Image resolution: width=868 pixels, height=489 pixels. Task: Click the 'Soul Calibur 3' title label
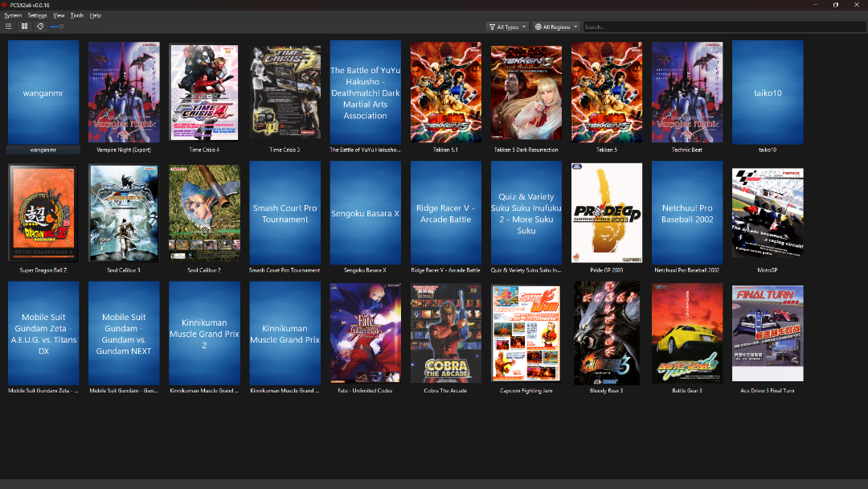[x=124, y=270]
